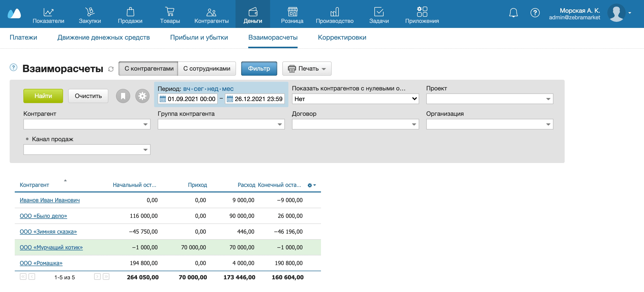Click the help question mark in header
Screen dimensions: 644x292
pos(535,13)
